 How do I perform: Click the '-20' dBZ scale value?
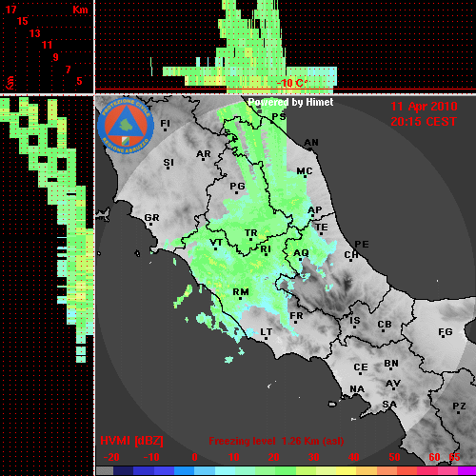[111, 457]
